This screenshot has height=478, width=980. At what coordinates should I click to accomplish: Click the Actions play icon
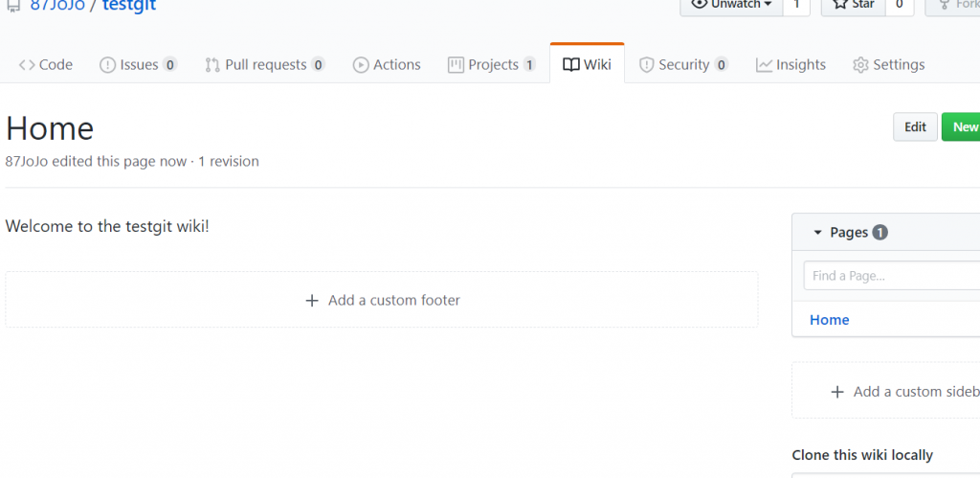pyautogui.click(x=361, y=65)
